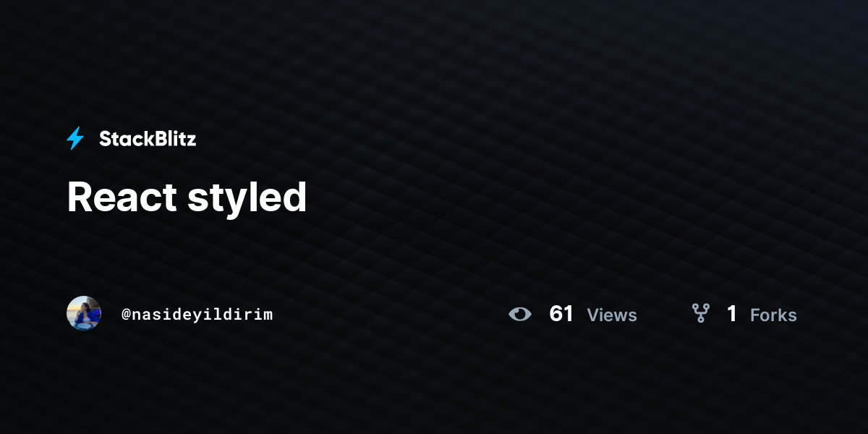
Task: Select the 61 views count
Action: tap(561, 314)
